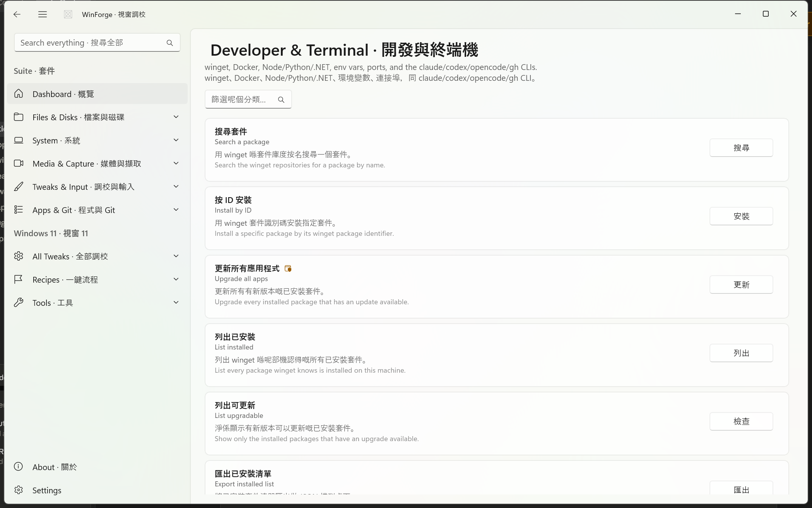This screenshot has height=508, width=812.
Task: Click admin shield icon beside Upgrade all apps
Action: point(288,268)
